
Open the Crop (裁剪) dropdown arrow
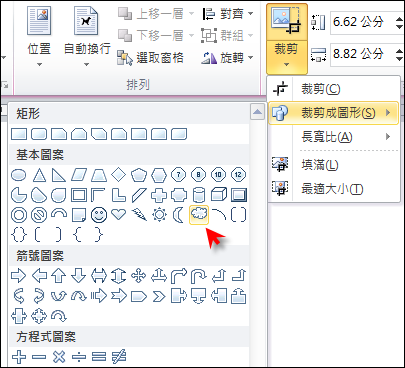pyautogui.click(x=287, y=65)
